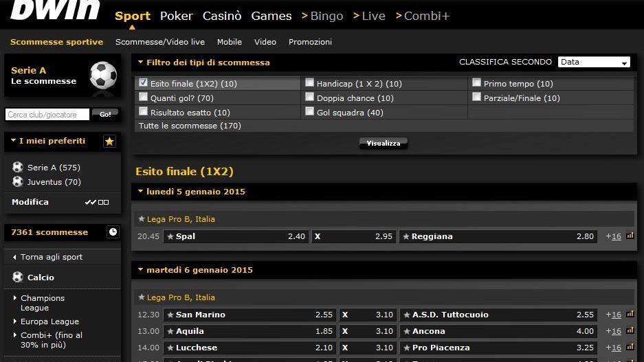The height and width of the screenshot is (362, 644).
Task: Click the star icon next to Reggiana
Action: (406, 236)
